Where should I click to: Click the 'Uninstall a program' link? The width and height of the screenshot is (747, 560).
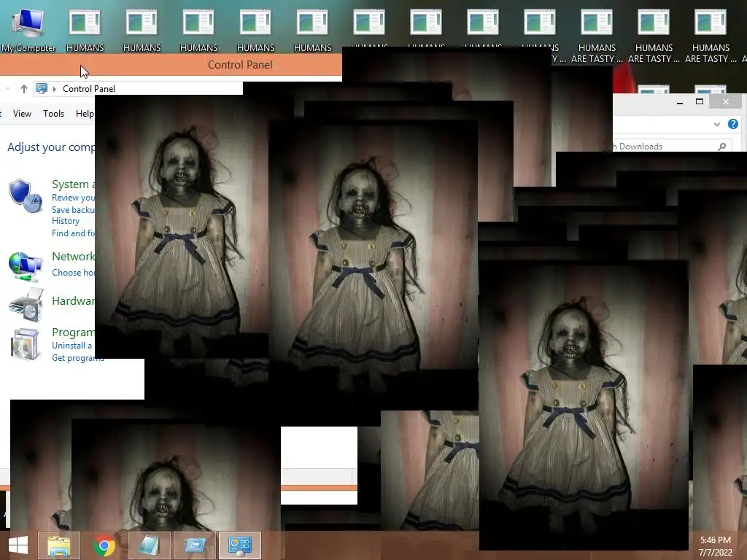coord(72,346)
